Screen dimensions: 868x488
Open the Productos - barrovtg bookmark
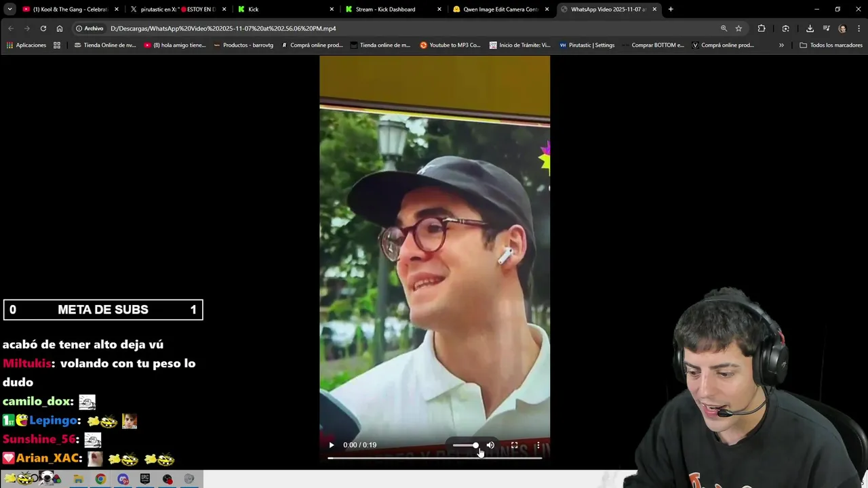click(x=243, y=45)
